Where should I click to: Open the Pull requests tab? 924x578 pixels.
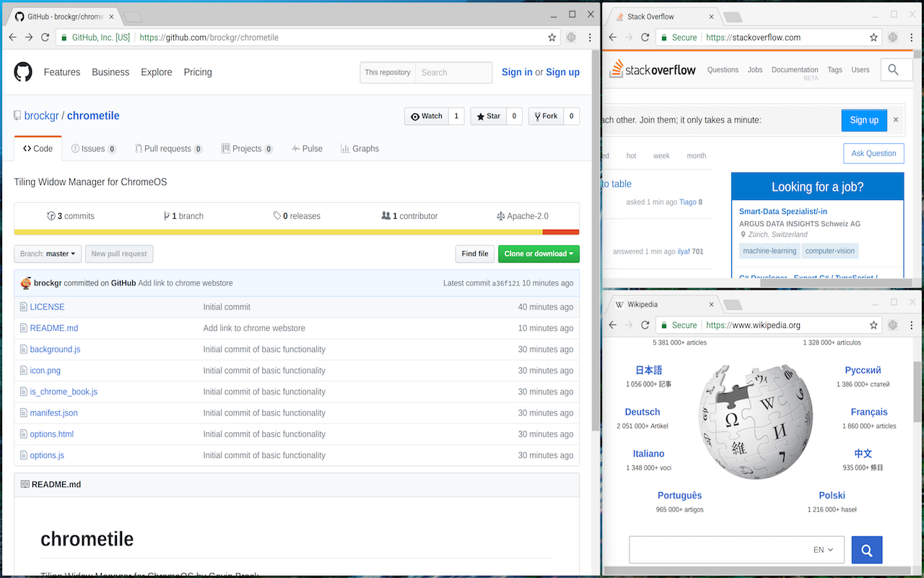[x=168, y=148]
